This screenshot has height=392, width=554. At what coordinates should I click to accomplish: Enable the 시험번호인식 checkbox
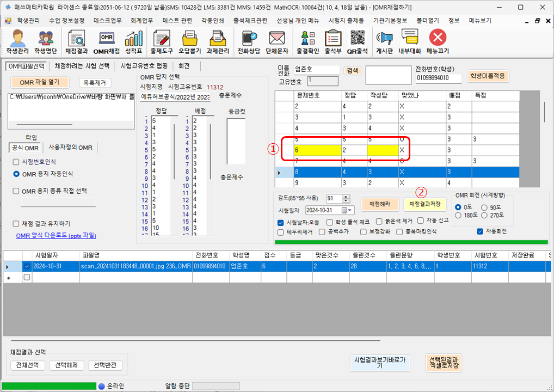pos(16,162)
